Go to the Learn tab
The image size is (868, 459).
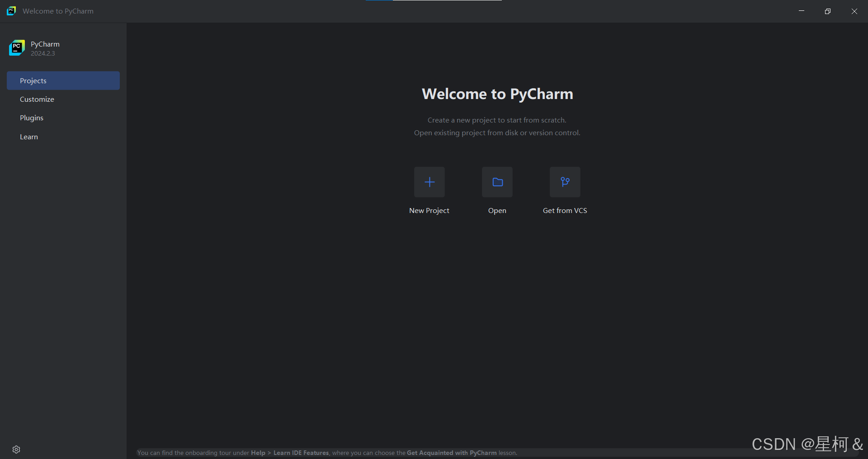coord(63,137)
